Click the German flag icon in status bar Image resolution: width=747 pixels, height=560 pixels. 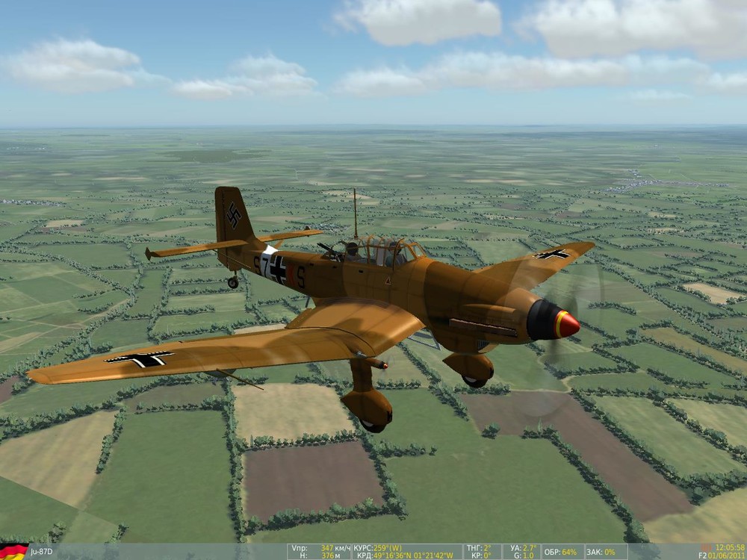pyautogui.click(x=13, y=552)
